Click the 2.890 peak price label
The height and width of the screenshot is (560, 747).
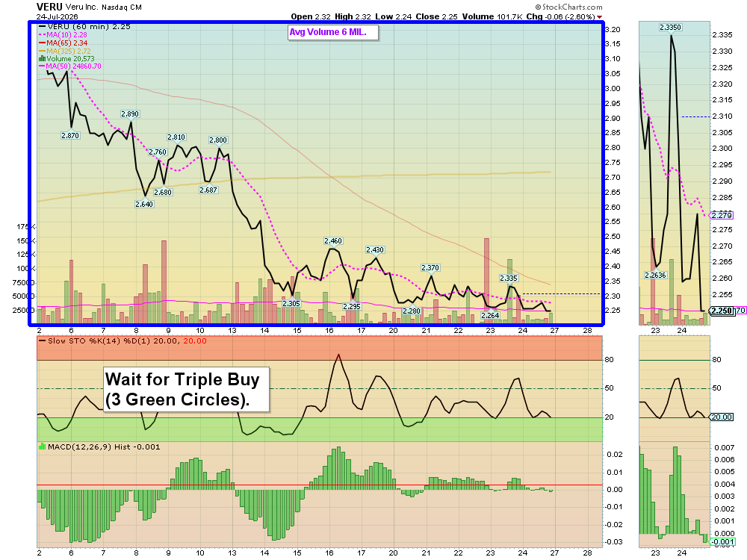129,113
